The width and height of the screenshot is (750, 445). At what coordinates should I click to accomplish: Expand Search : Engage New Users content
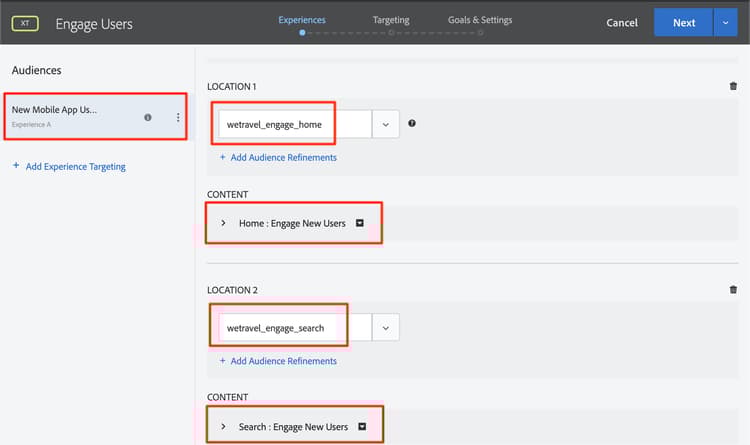click(x=223, y=426)
